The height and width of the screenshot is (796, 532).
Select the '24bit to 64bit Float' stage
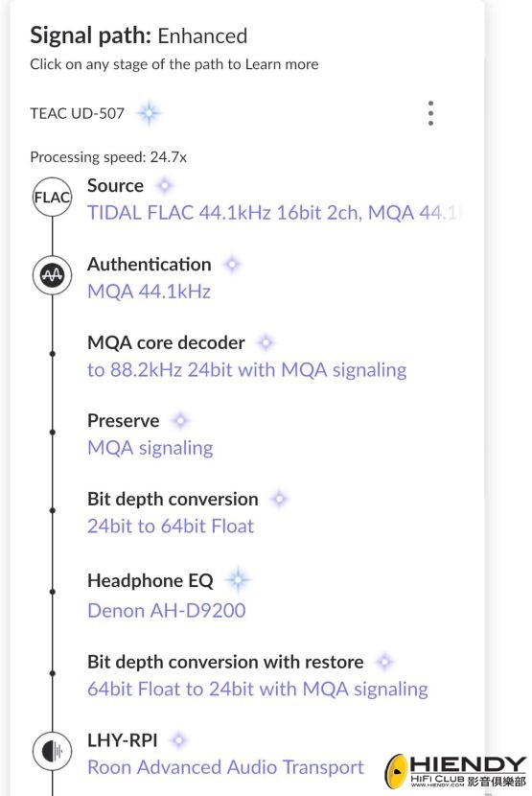pyautogui.click(x=171, y=527)
